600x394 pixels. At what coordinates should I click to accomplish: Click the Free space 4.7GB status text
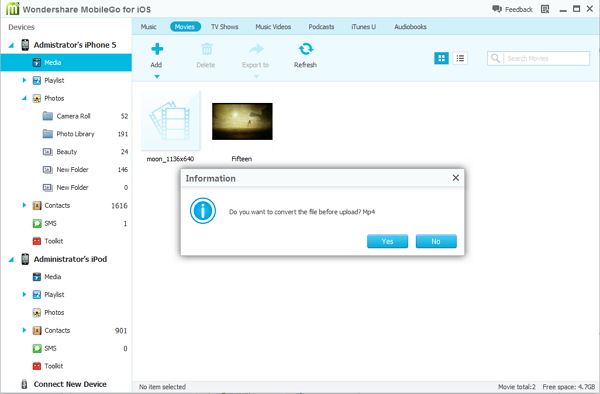(569, 387)
